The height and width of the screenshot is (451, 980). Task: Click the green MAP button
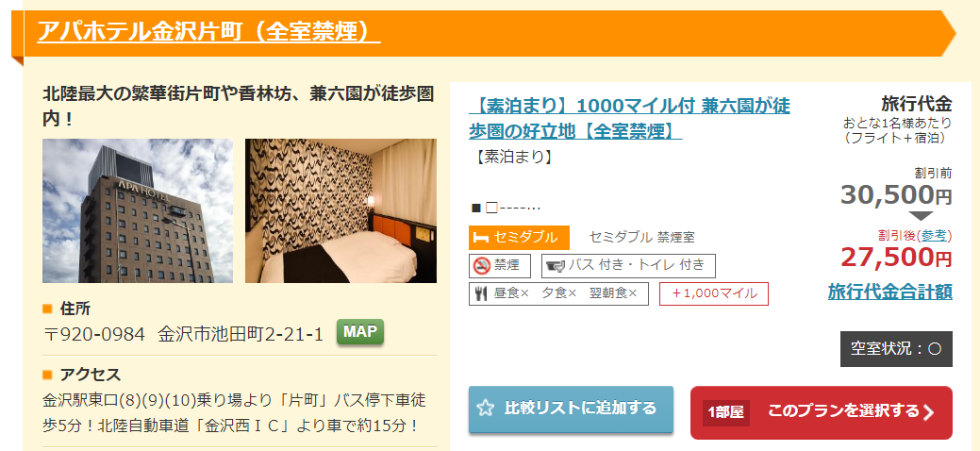(360, 332)
